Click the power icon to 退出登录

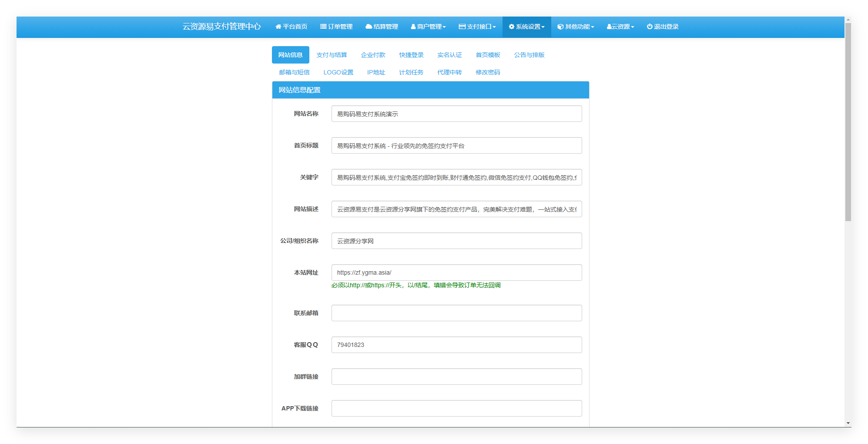point(649,27)
